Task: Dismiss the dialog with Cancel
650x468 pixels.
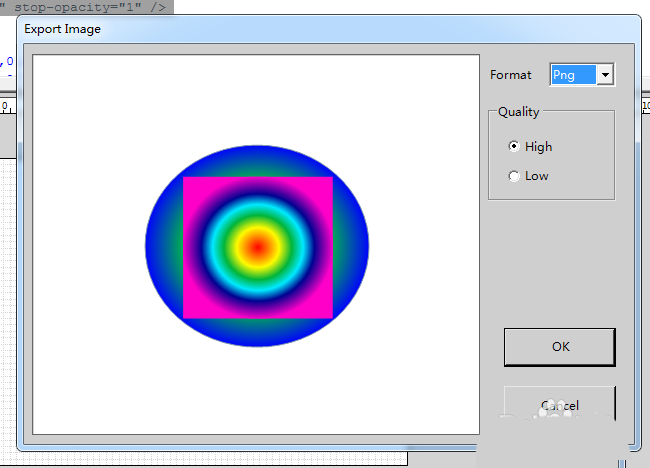Action: click(560, 404)
